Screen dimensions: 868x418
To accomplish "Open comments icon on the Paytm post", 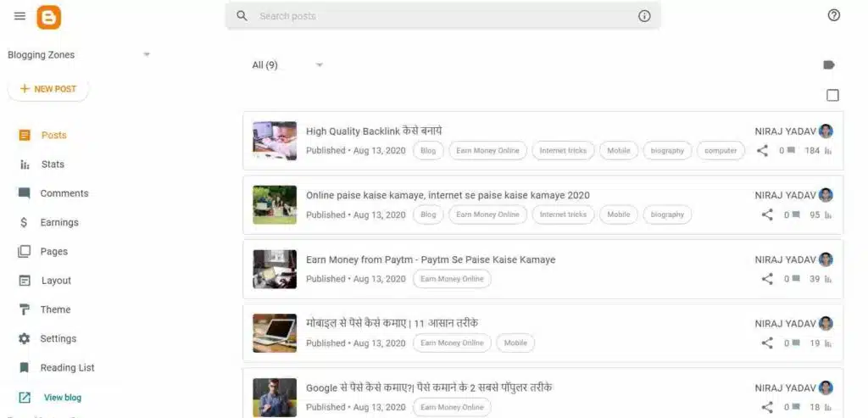I will (795, 279).
